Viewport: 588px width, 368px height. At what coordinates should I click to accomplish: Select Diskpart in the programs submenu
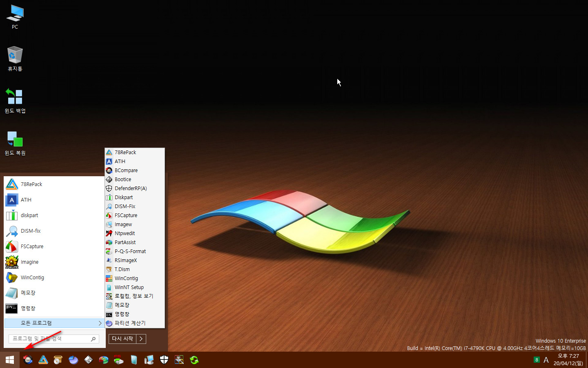click(135, 197)
